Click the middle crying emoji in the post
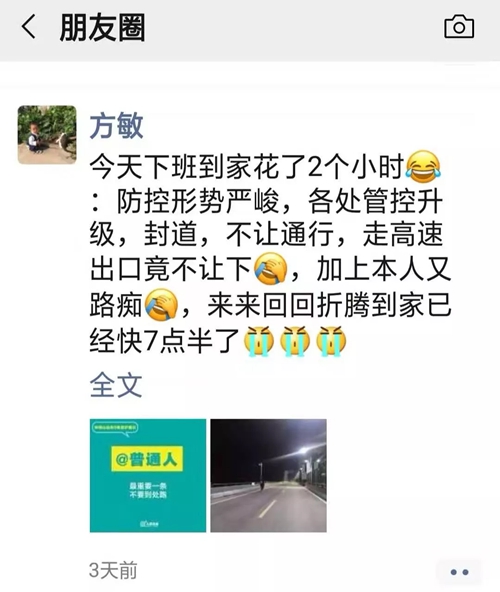Image resolution: width=500 pixels, height=592 pixels. tap(295, 341)
